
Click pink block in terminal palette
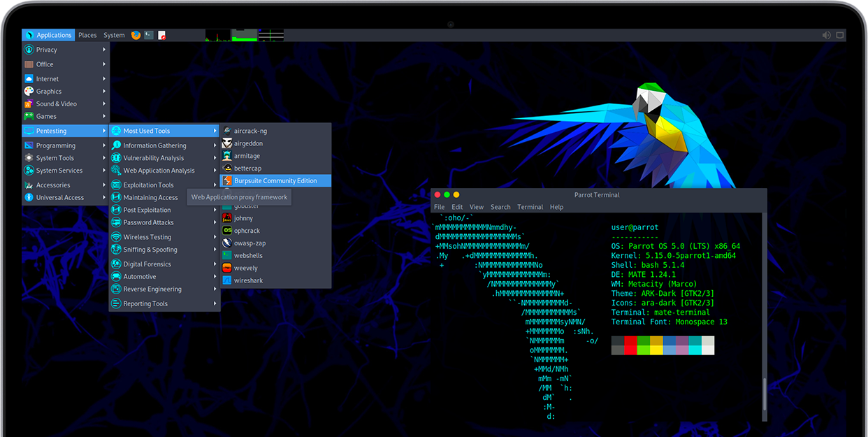[682, 350]
